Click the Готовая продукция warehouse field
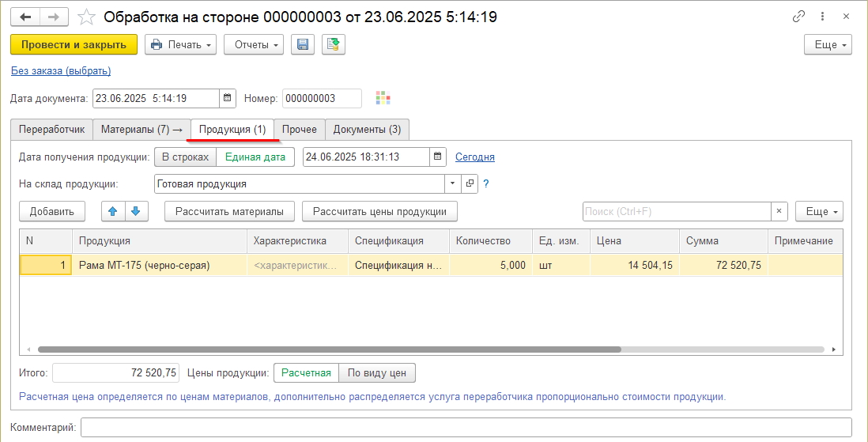Screen dimensions: 868x442 click(300, 183)
